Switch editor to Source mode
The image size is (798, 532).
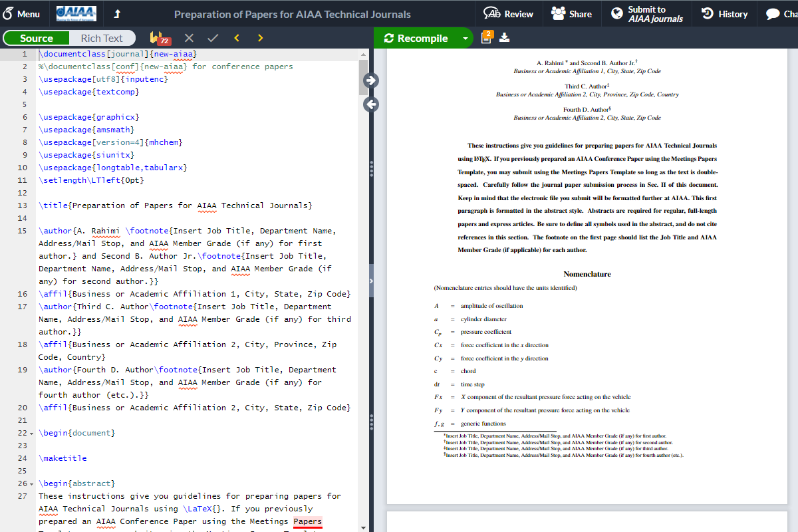37,39
